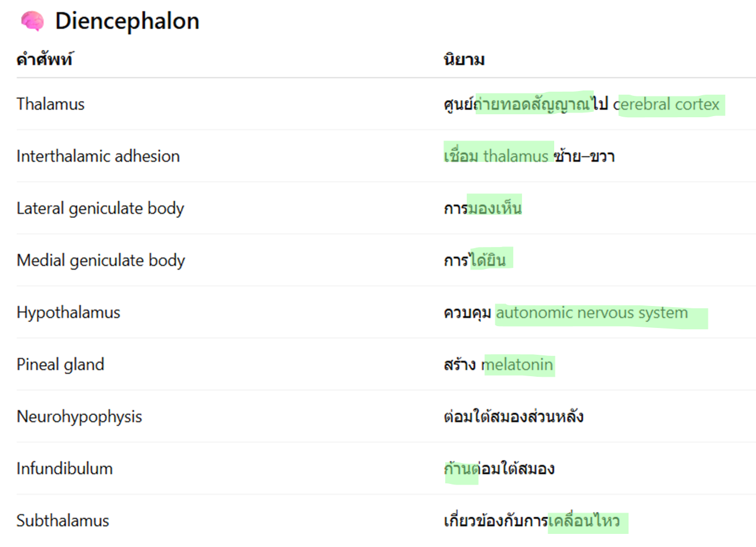Select the Thalamus term

click(51, 104)
